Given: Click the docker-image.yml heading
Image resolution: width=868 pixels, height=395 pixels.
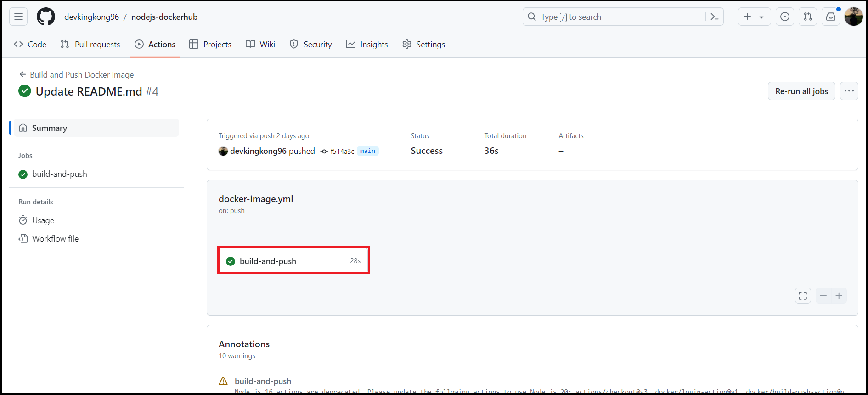Looking at the screenshot, I should [x=256, y=199].
